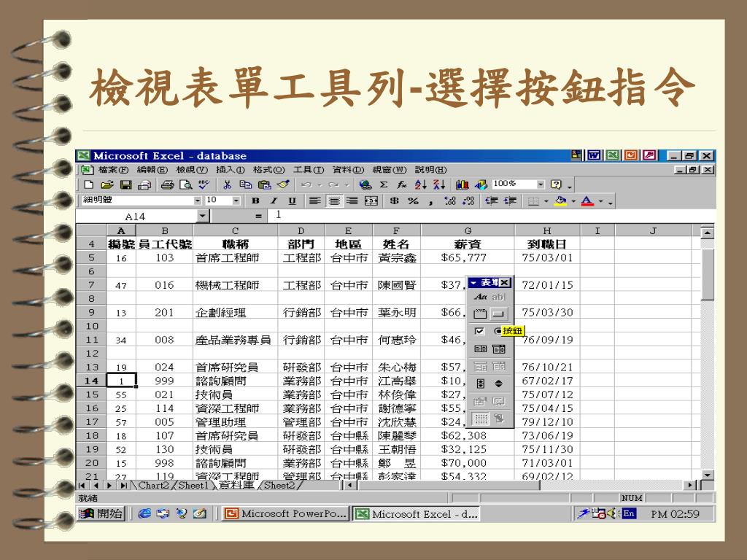Viewport: 747px width, 560px height.
Task: Open the Fill Color dropdown arrow
Action: coord(573,201)
